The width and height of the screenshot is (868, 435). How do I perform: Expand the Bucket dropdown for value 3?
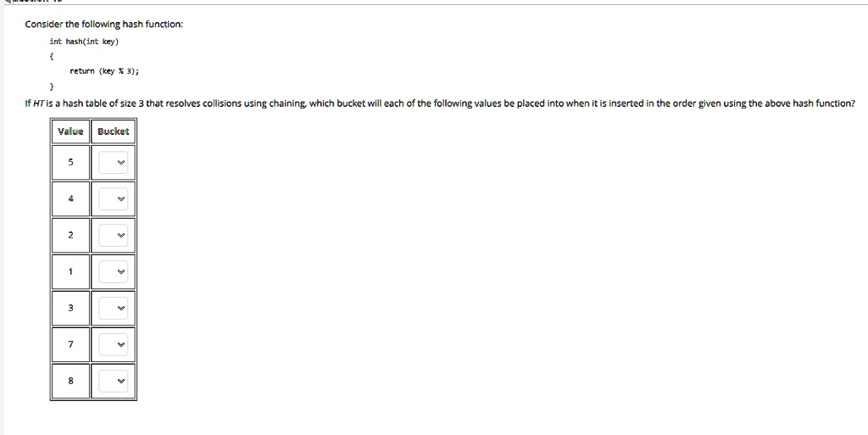pyautogui.click(x=114, y=309)
